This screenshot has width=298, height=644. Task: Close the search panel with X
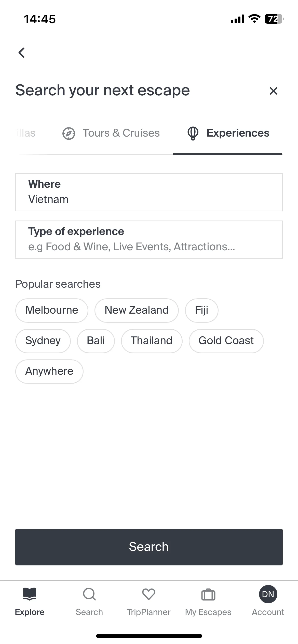click(273, 91)
